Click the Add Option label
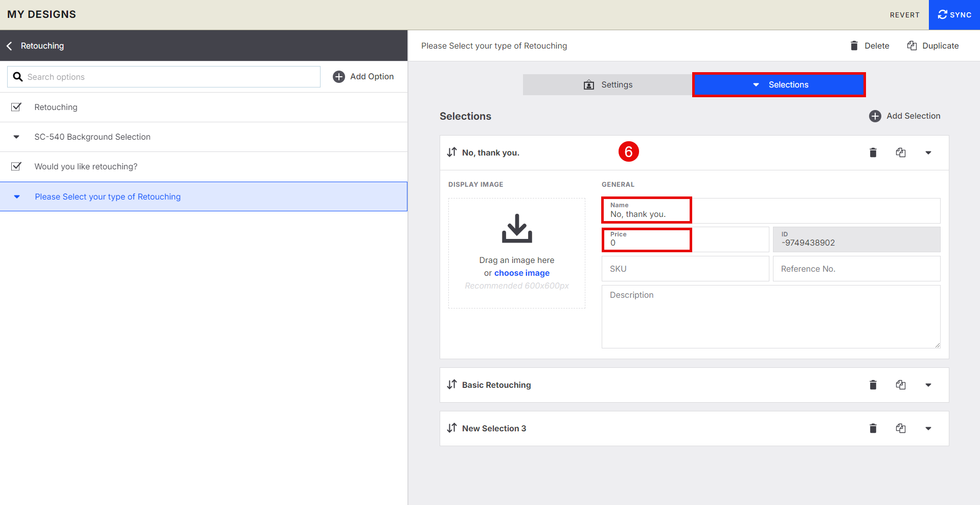This screenshot has height=505, width=980. (x=372, y=77)
